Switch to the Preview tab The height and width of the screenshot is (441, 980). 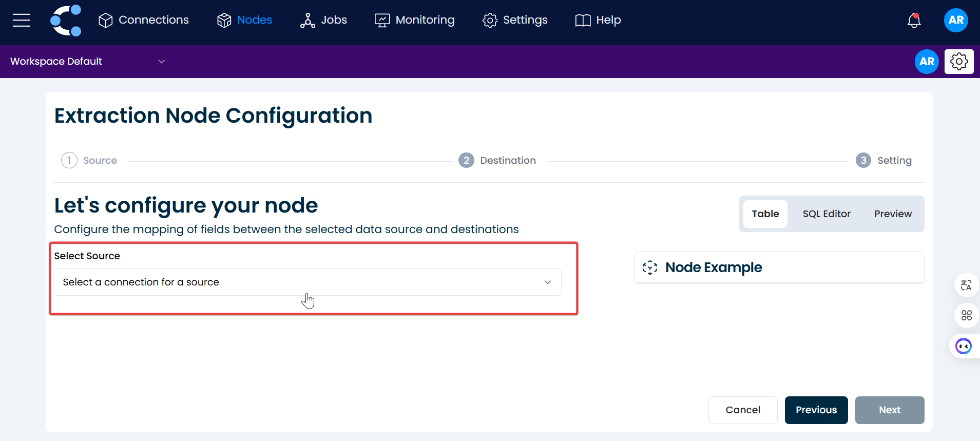[893, 214]
